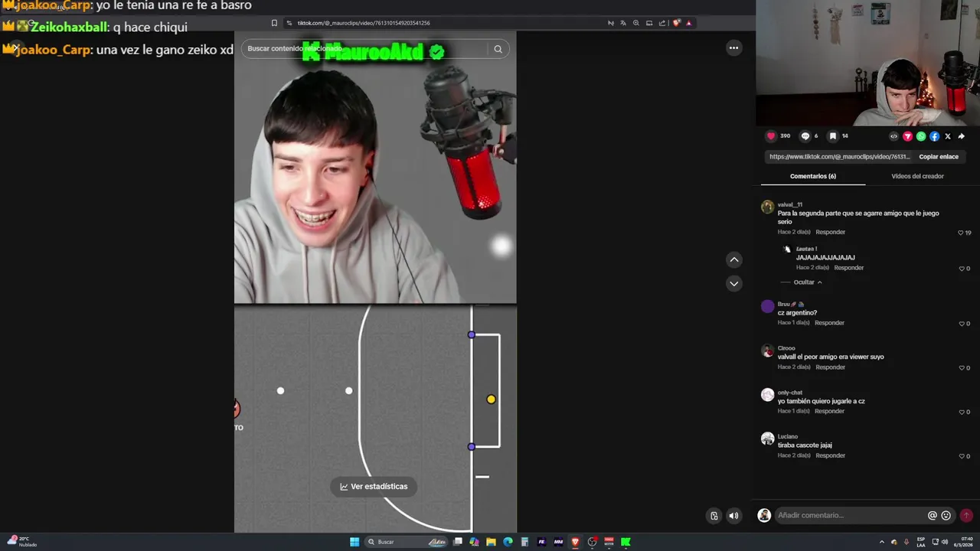Like the TikTok video with heart icon
The height and width of the screenshot is (551, 980).
tap(771, 136)
